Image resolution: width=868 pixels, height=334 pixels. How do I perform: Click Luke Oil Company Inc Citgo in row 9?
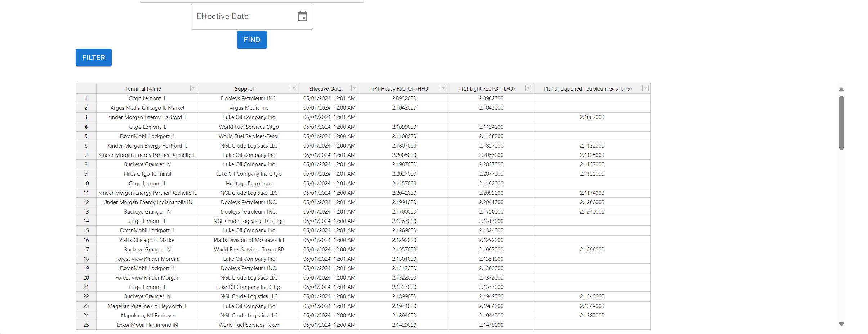pyautogui.click(x=249, y=174)
